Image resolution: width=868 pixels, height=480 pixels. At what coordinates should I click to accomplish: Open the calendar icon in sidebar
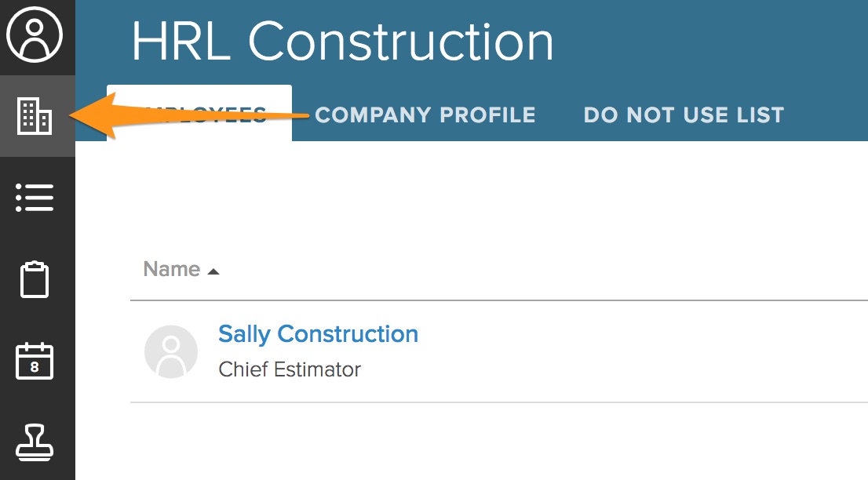(x=35, y=362)
